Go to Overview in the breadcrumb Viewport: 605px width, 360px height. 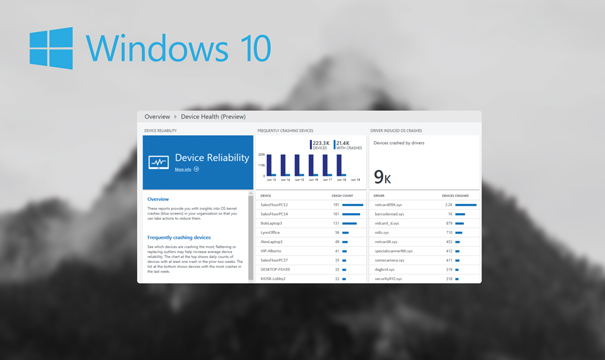tap(157, 117)
